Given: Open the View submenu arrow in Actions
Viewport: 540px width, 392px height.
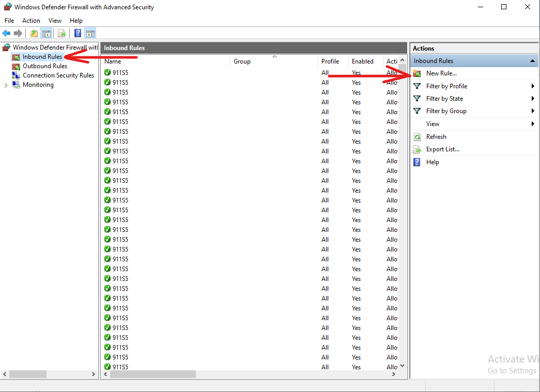Looking at the screenshot, I should (x=533, y=123).
